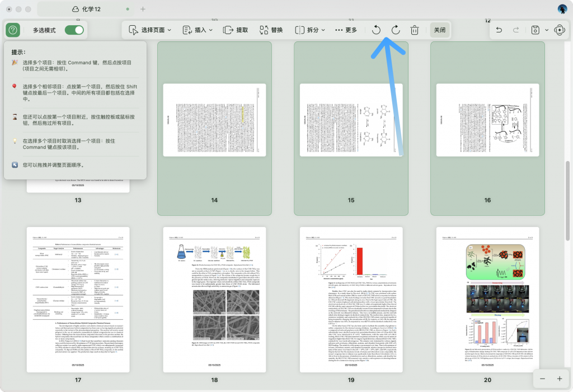
Task: Select page 14 thumbnail
Action: point(214,120)
